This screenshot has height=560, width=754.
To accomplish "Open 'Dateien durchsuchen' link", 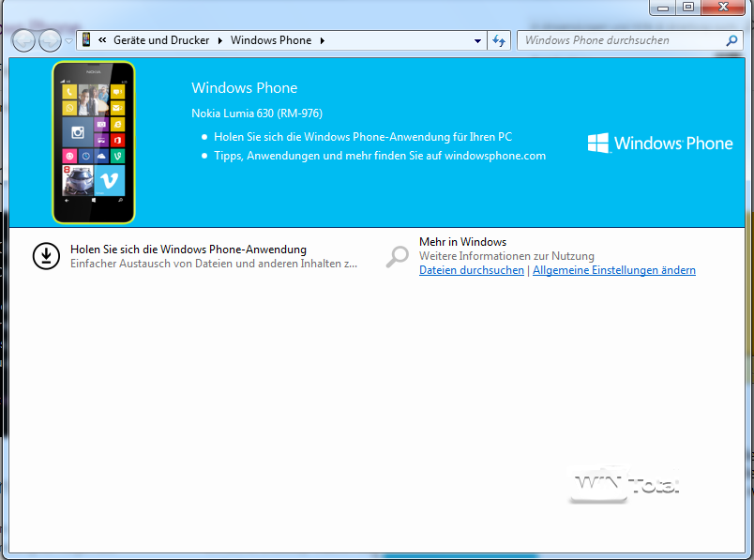I will click(472, 270).
